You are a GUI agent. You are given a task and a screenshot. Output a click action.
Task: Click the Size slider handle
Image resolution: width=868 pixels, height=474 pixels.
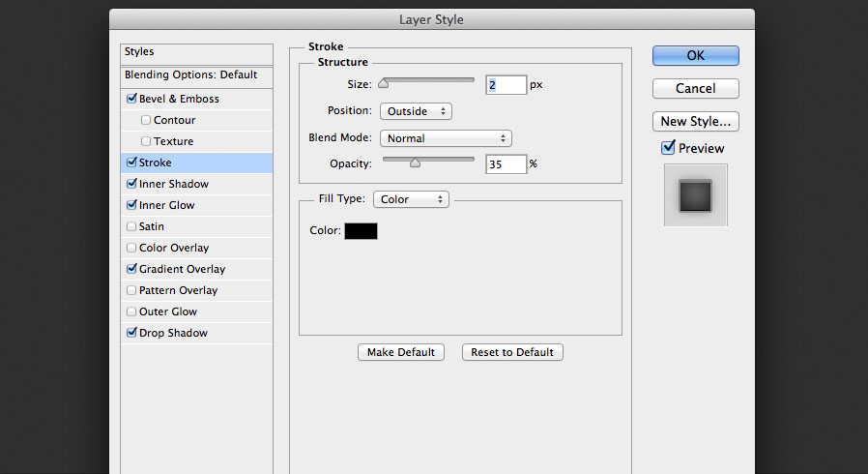coord(383,83)
